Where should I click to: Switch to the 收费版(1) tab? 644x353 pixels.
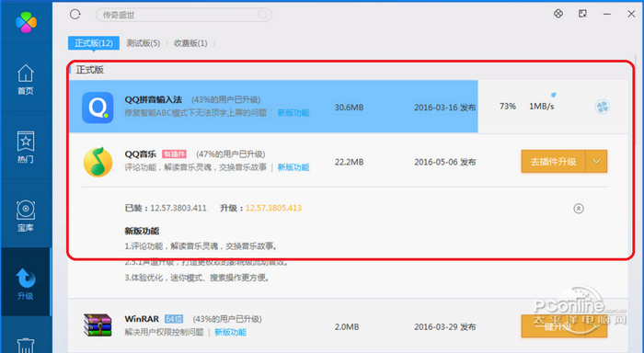(x=190, y=43)
